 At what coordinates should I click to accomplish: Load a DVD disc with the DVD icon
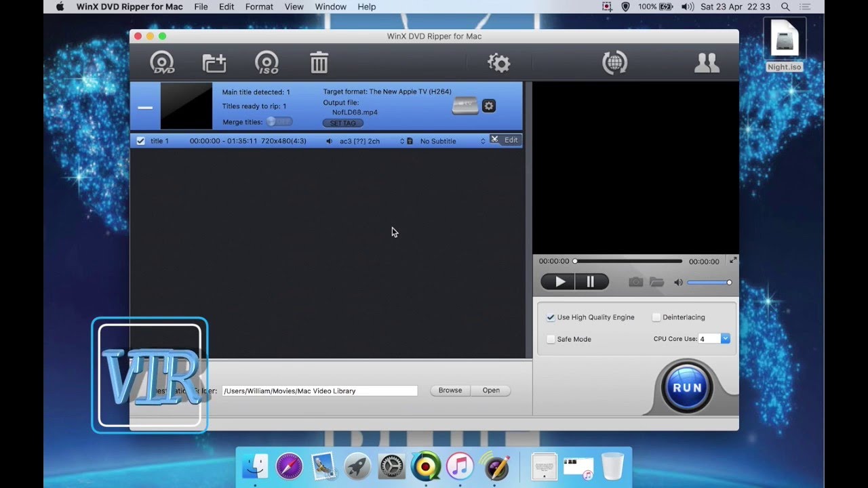click(x=162, y=62)
